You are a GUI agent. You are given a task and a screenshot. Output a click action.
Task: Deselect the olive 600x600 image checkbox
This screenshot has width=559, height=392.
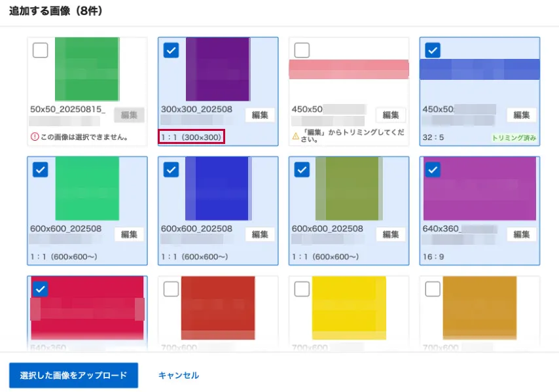pos(302,169)
